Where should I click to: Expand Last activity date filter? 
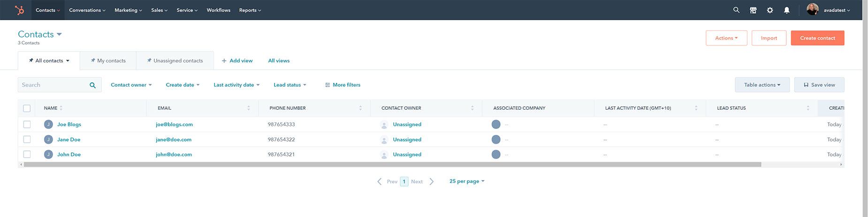(x=236, y=85)
